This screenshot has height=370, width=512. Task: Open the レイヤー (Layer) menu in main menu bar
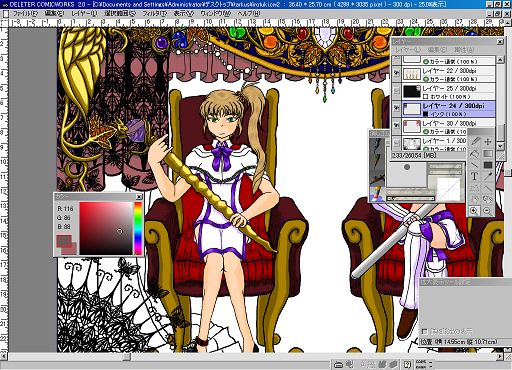pyautogui.click(x=84, y=14)
